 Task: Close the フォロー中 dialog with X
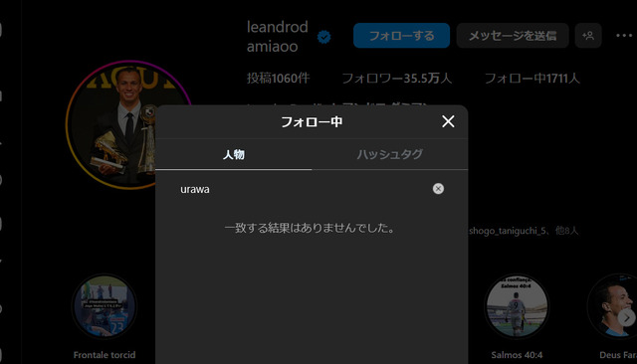pos(448,121)
